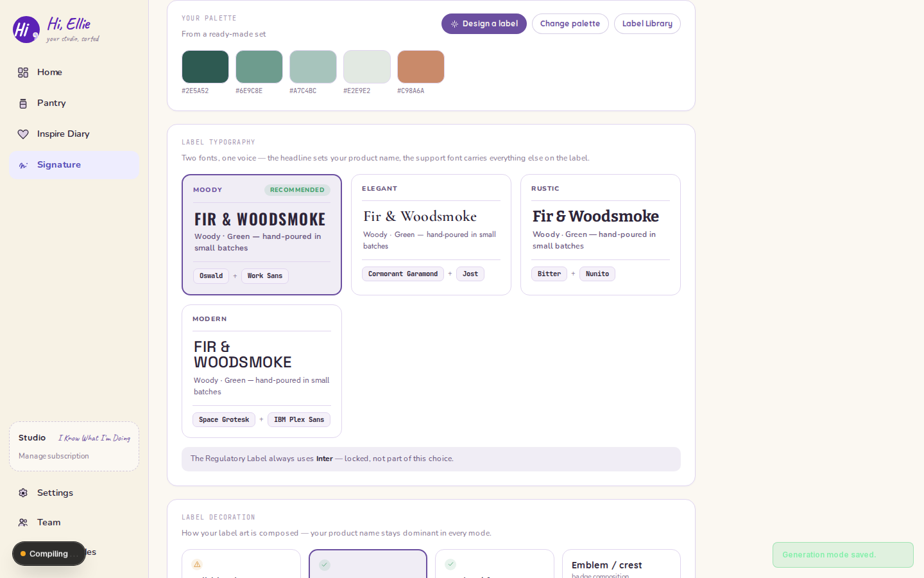Screen dimensions: 924x578
Task: Click the Pantry jar icon
Action: coord(23,103)
